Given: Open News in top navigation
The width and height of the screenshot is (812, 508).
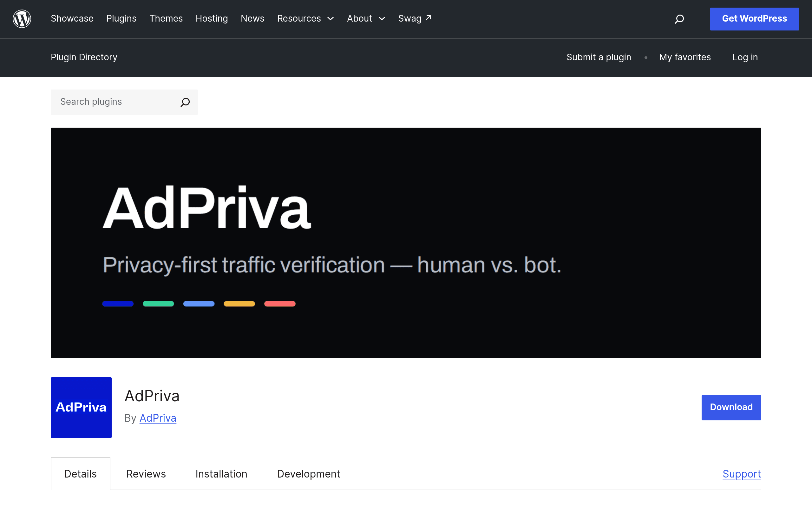Looking at the screenshot, I should pos(252,18).
